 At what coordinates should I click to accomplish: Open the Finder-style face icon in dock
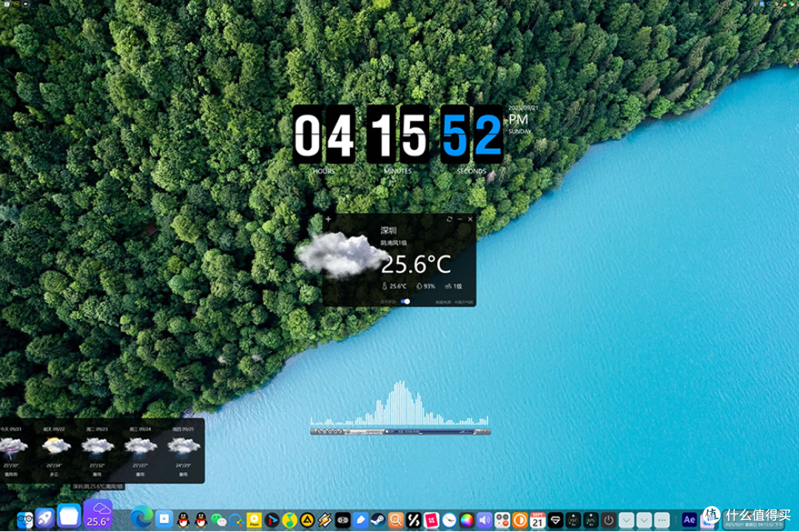pos(24,519)
